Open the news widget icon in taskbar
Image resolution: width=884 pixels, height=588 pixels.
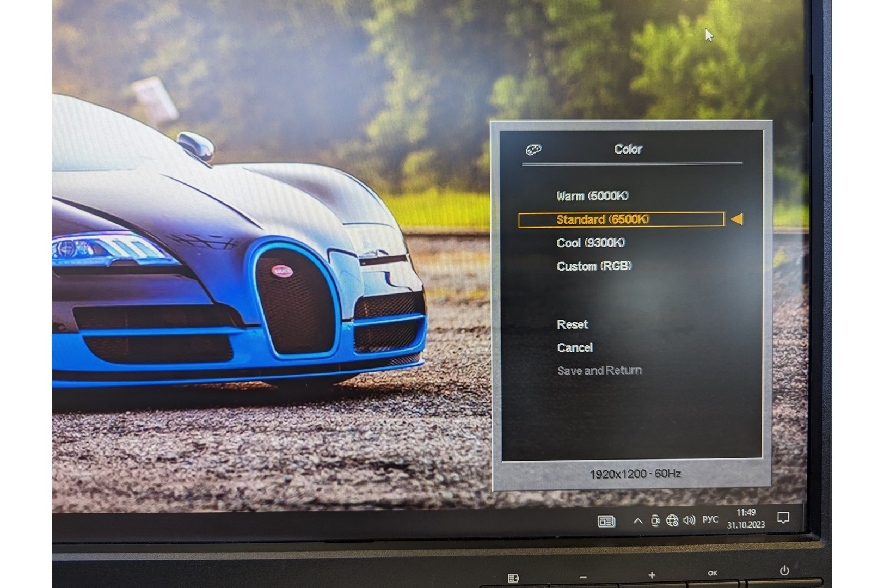[606, 522]
